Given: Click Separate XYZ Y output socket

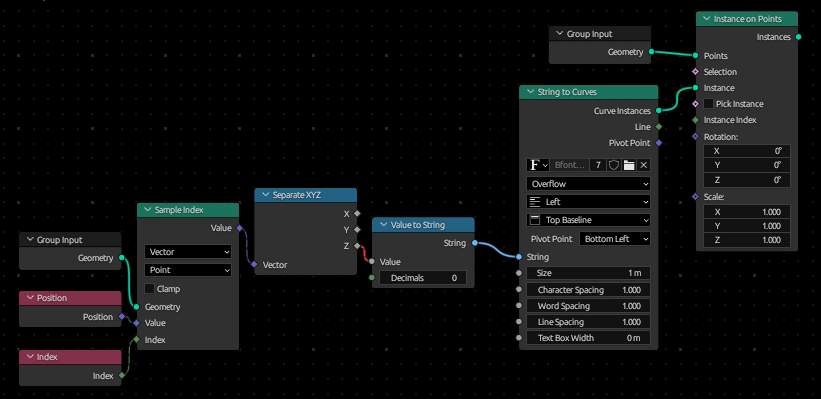Looking at the screenshot, I should 357,229.
